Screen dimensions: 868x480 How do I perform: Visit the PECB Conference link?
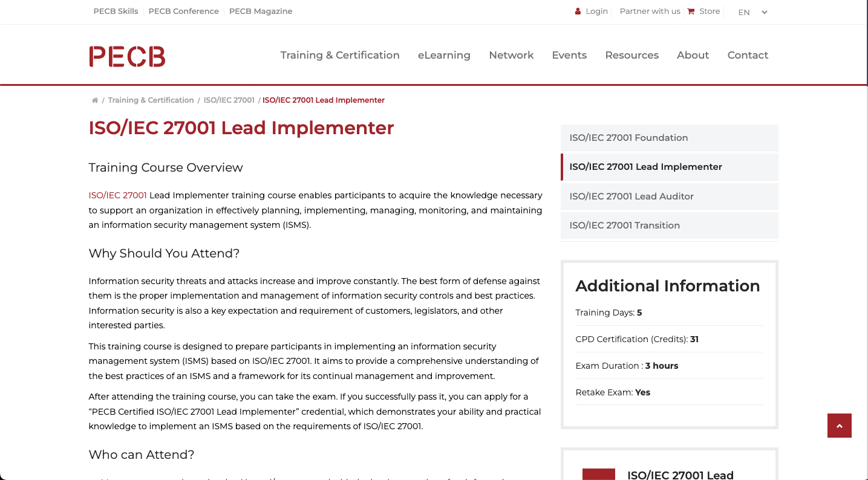pyautogui.click(x=183, y=11)
